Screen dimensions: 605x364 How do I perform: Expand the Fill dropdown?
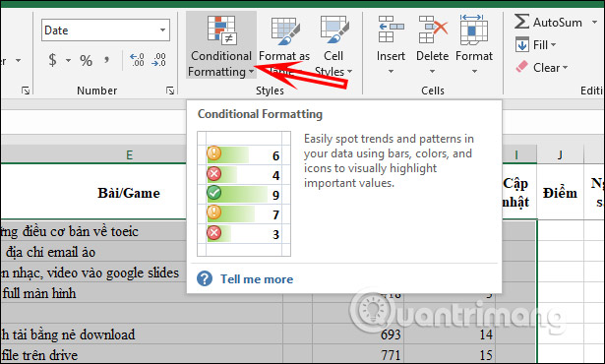[x=553, y=45]
